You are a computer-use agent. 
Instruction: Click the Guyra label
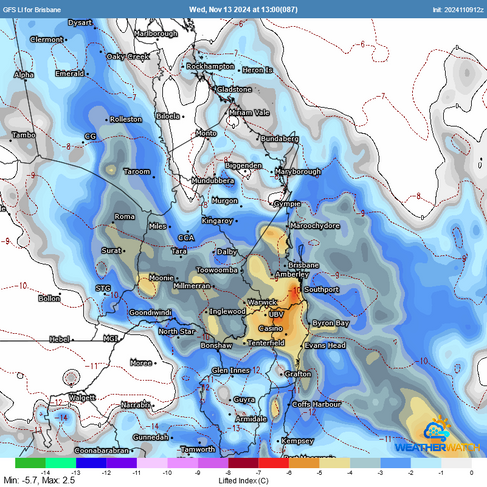pyautogui.click(x=244, y=399)
